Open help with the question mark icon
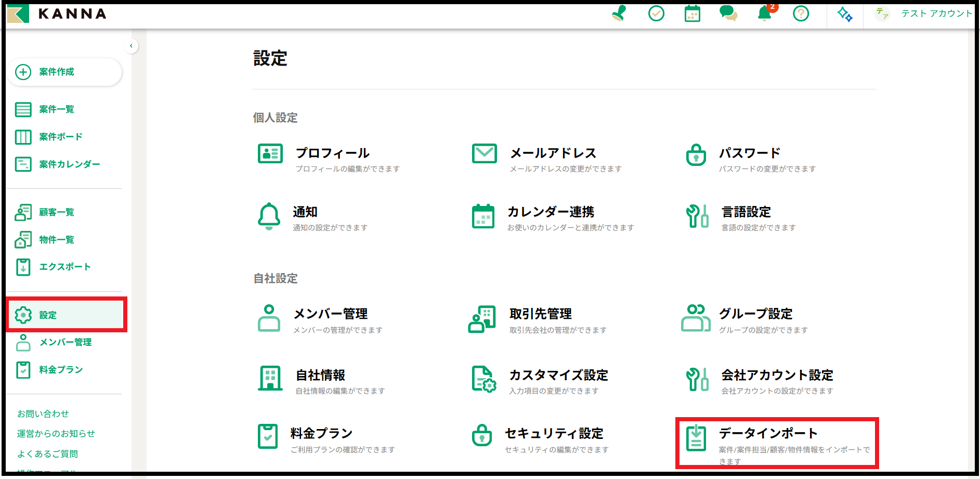 pyautogui.click(x=801, y=14)
